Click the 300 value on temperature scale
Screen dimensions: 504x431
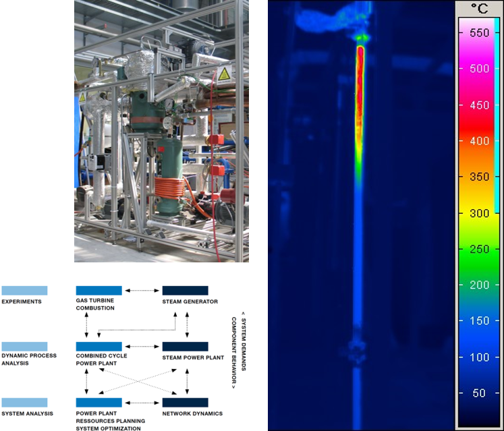click(x=479, y=213)
